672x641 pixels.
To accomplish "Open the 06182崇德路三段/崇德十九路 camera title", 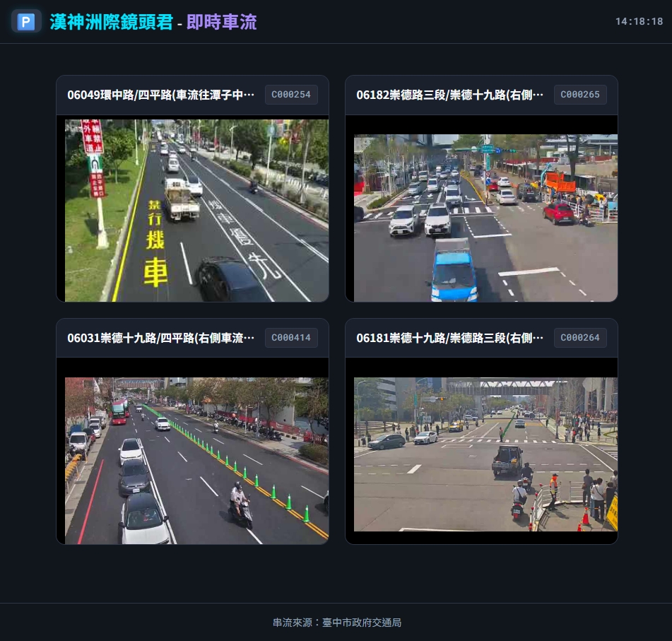I will [x=449, y=95].
